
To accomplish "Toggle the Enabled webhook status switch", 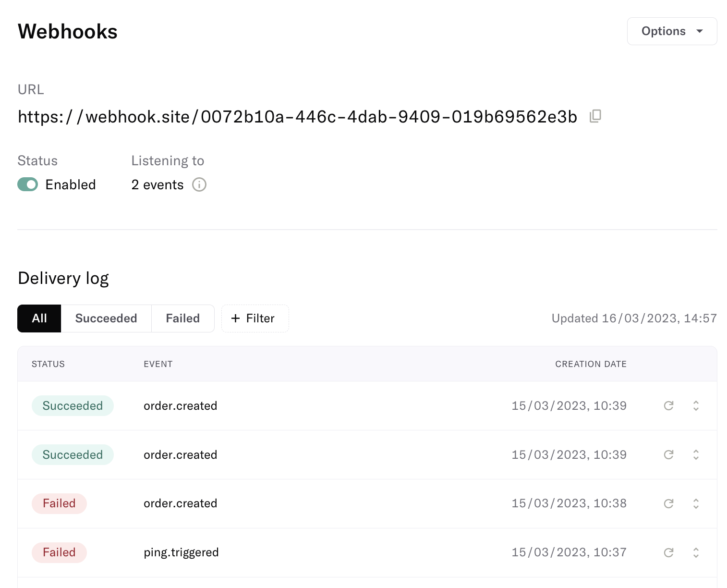I will tap(28, 184).
